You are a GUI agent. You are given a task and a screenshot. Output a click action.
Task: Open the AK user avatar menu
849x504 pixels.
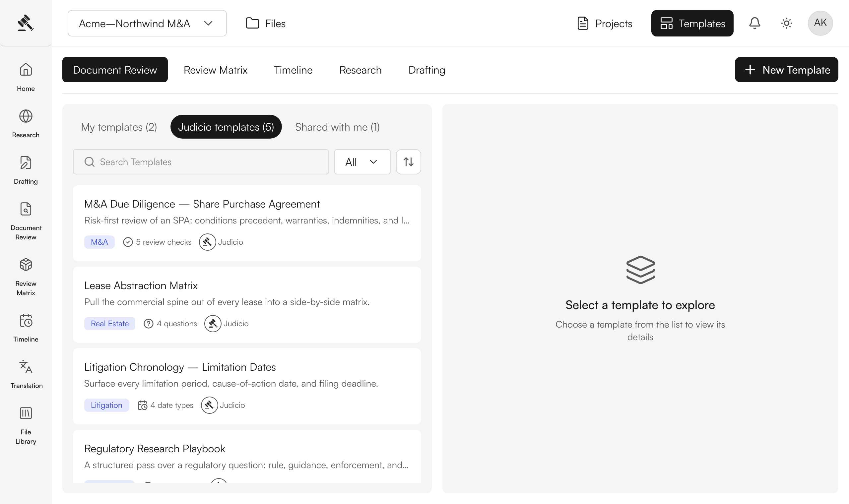pyautogui.click(x=820, y=23)
